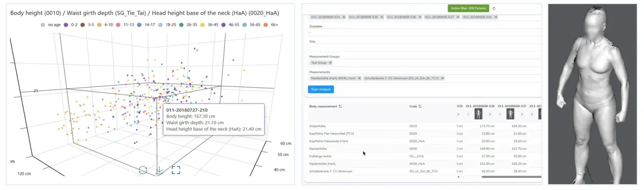The height and width of the screenshot is (190, 644).
Task: Select the Kopfhöhe 7ter Halswirbel (7CV) row
Action: point(331,133)
